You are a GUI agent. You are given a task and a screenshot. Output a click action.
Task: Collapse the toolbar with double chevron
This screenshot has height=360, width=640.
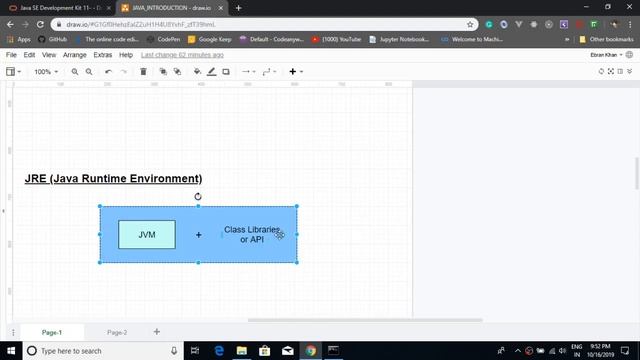tap(630, 71)
